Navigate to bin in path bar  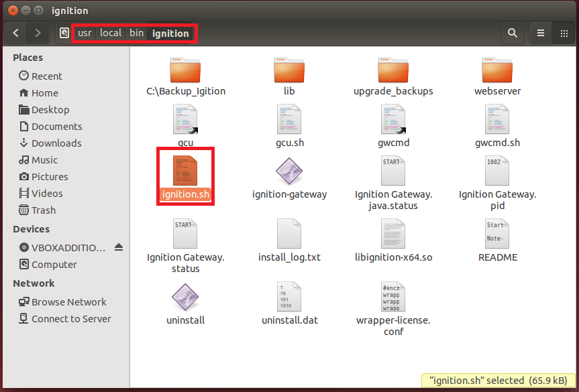pyautogui.click(x=136, y=34)
